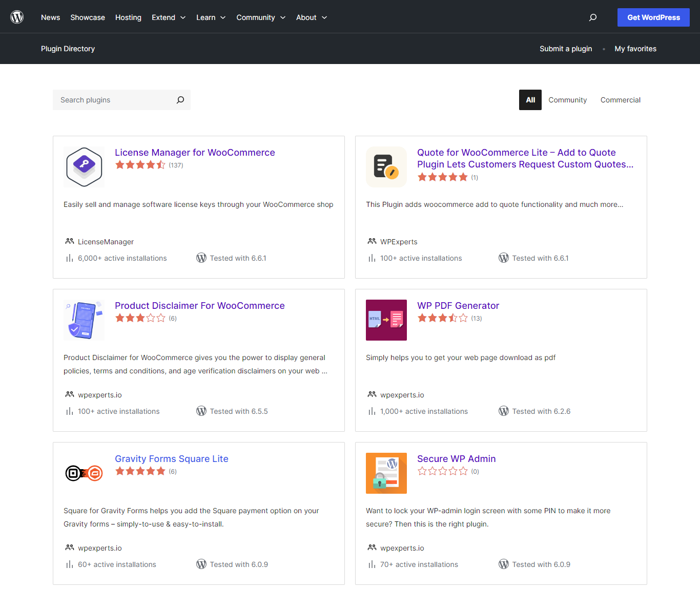Click License Manager description text

(x=198, y=204)
